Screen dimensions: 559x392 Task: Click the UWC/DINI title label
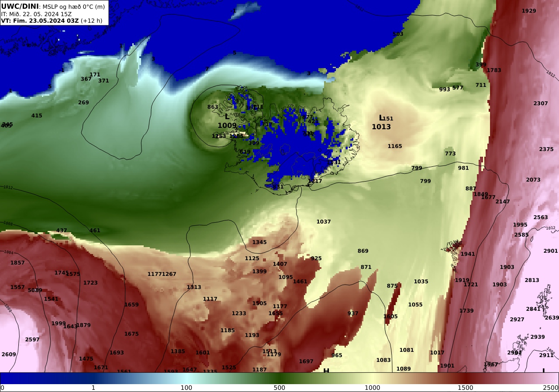[20, 6]
